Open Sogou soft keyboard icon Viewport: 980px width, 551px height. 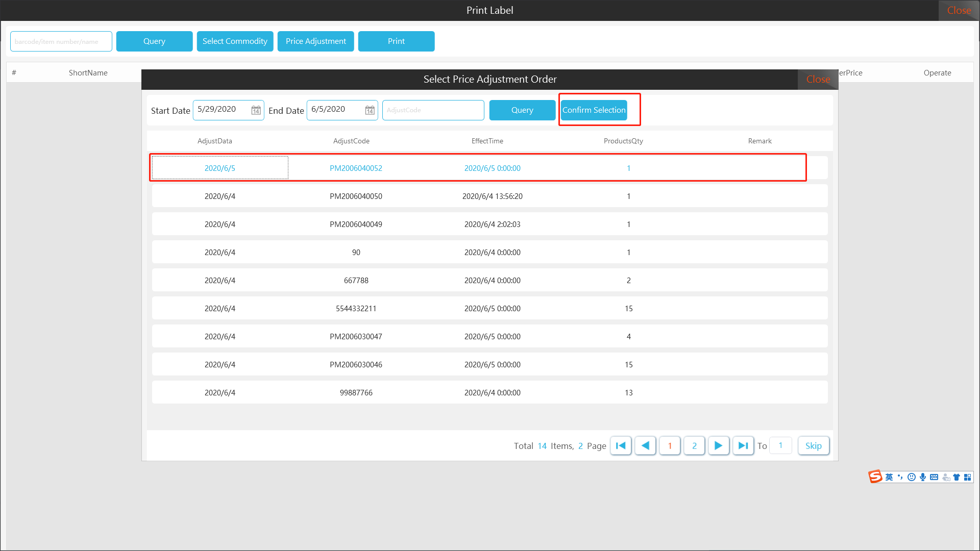(934, 477)
